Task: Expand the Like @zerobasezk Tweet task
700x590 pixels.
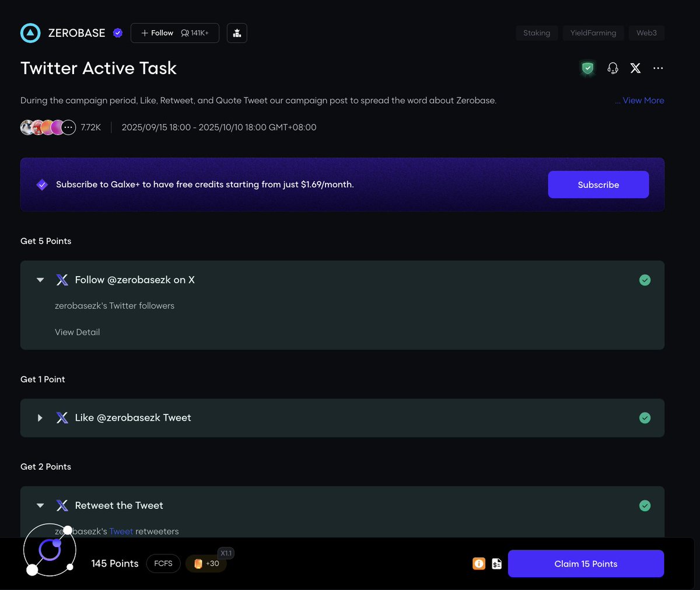Action: [40, 418]
